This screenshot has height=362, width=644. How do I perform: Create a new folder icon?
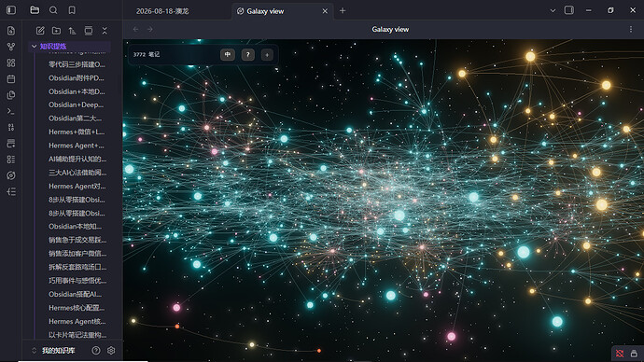point(56,31)
